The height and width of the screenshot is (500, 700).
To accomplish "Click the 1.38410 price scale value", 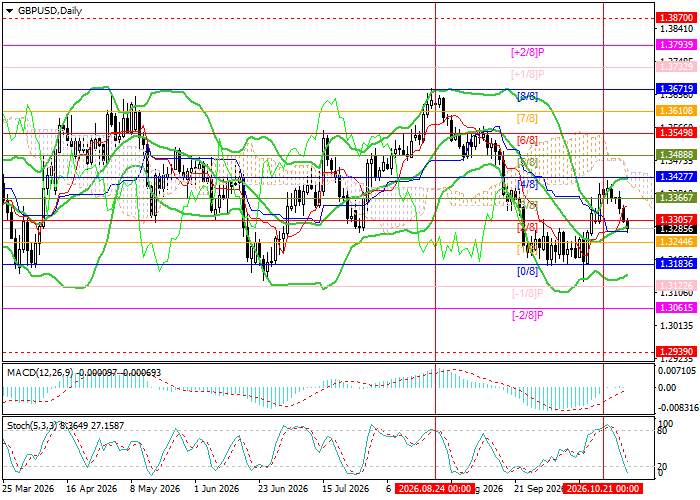I will coord(676,29).
